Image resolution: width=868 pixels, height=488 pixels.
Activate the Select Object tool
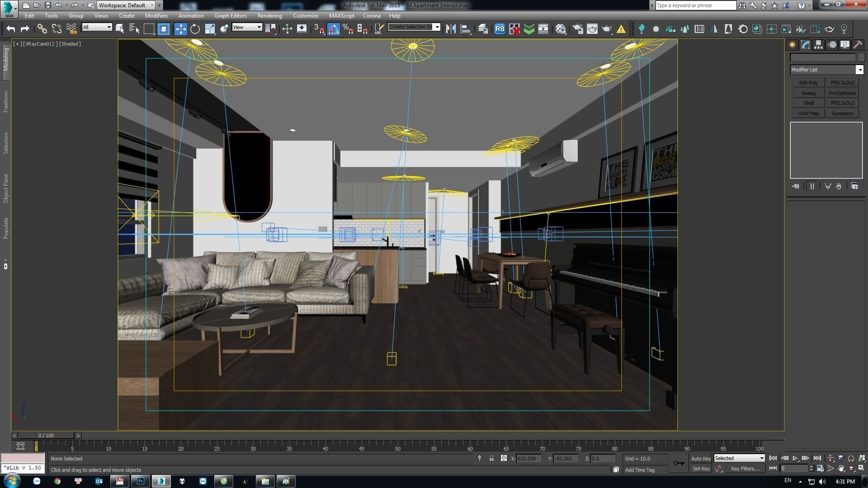[120, 29]
